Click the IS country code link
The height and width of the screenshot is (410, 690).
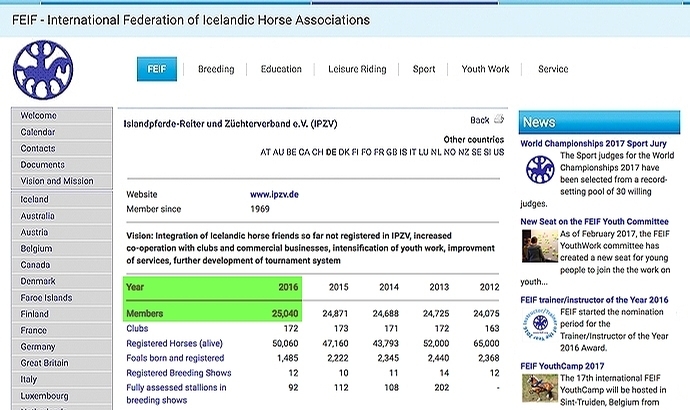tap(403, 152)
